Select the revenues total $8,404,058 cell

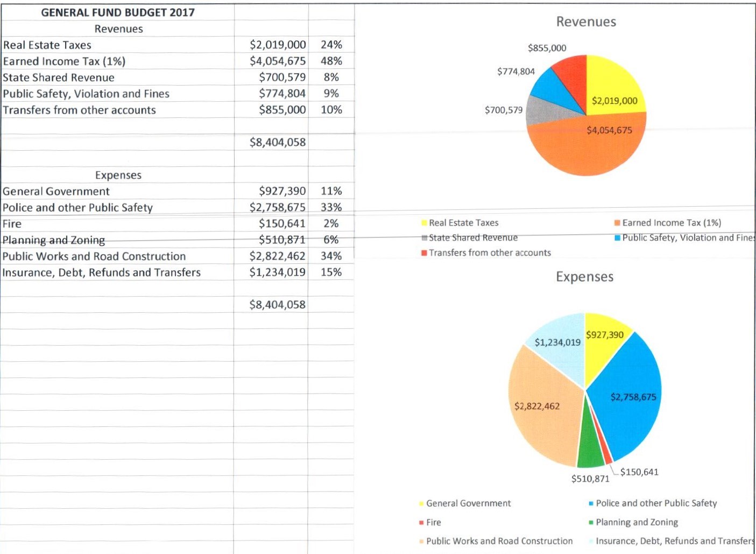(277, 142)
